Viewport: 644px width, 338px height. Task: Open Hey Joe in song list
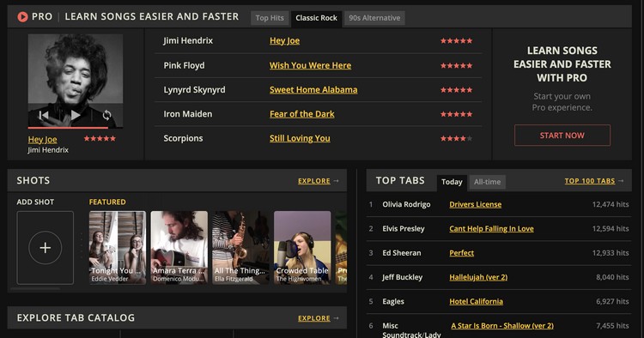[x=284, y=40]
